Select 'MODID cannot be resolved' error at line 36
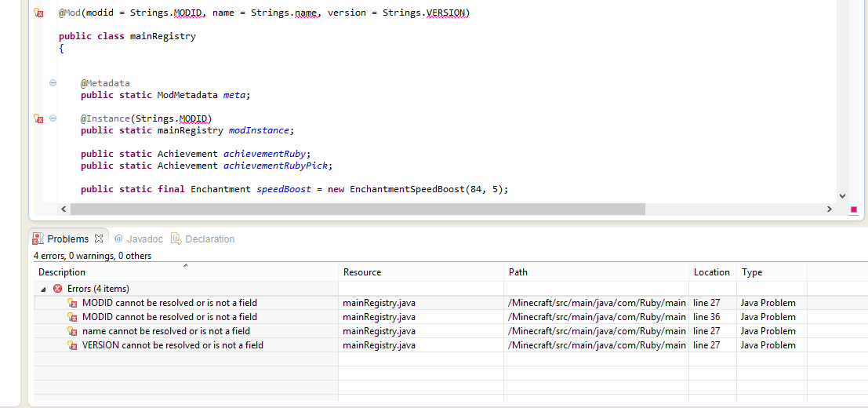Image resolution: width=868 pixels, height=408 pixels. pos(169,317)
